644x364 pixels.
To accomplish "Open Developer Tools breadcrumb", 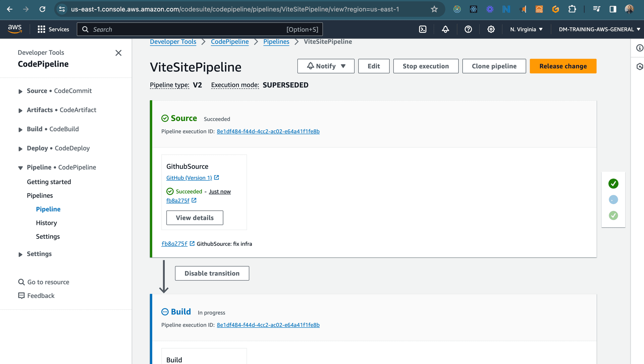I will click(x=173, y=42).
